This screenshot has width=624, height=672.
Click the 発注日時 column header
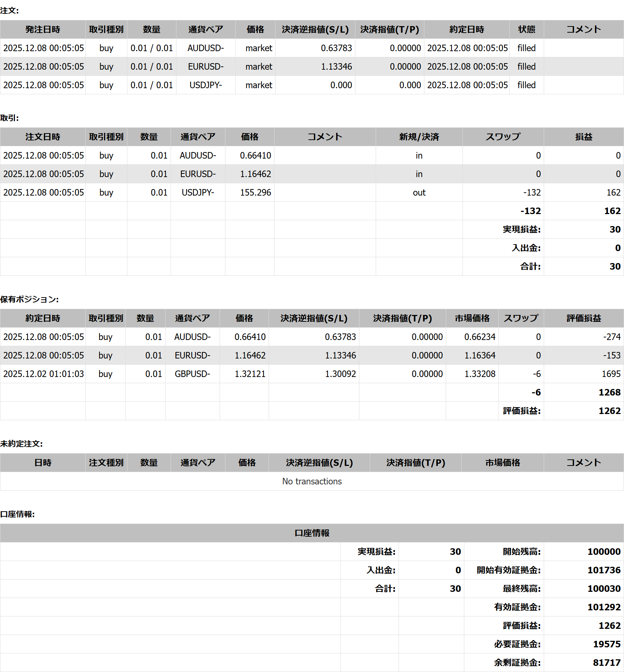pyautogui.click(x=42, y=29)
